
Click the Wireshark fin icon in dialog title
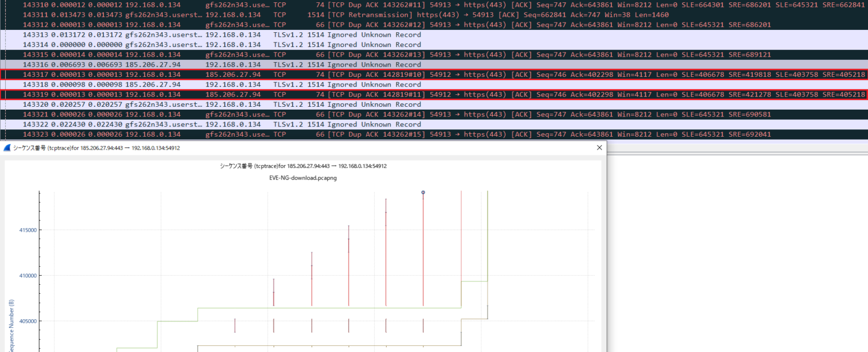coord(7,148)
